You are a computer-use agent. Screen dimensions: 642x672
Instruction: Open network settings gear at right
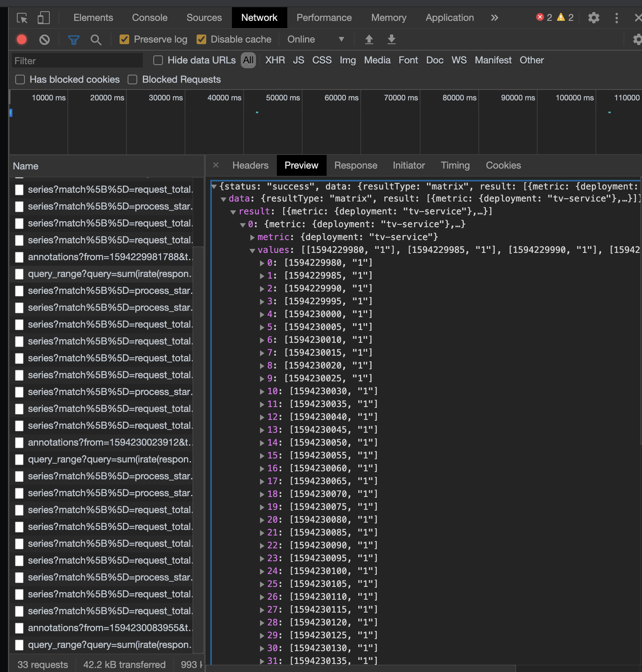coord(637,39)
